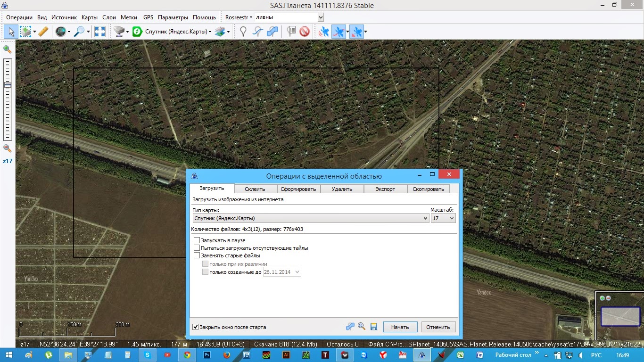Screen dimensions: 644x362
Task: Expand the layers icon dropdown arrow
Action: [x=228, y=32]
